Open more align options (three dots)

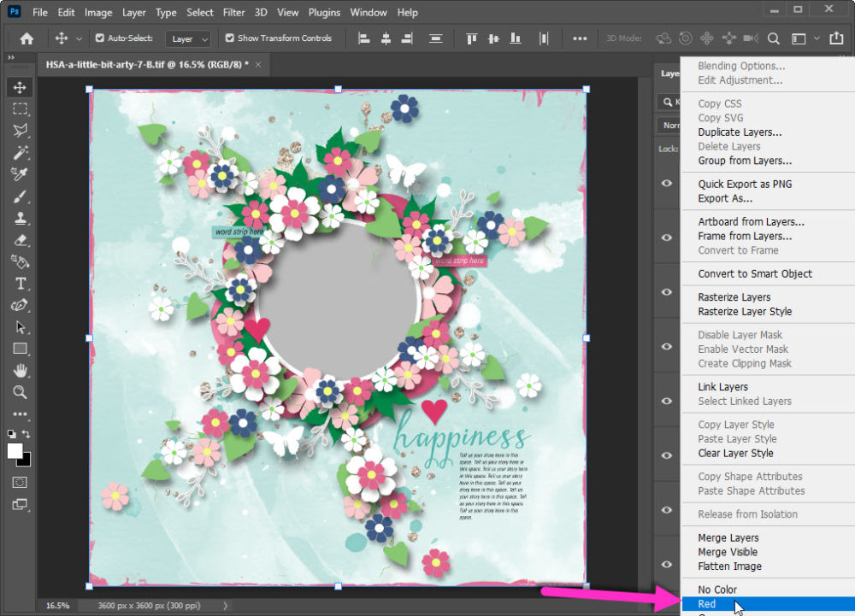click(580, 38)
